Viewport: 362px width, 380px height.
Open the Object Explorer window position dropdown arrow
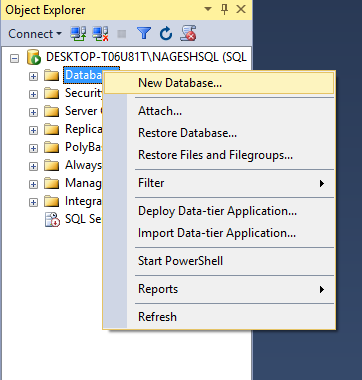point(208,9)
